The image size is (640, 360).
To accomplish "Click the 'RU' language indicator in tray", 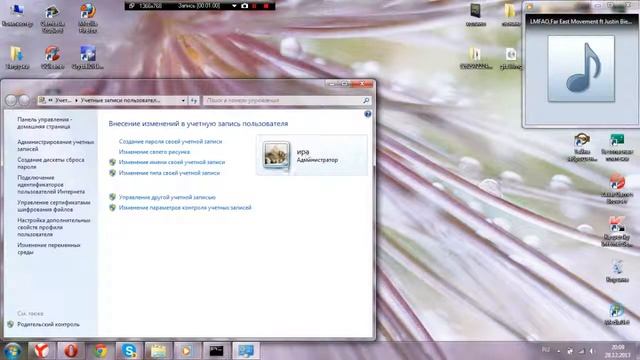I will point(545,350).
